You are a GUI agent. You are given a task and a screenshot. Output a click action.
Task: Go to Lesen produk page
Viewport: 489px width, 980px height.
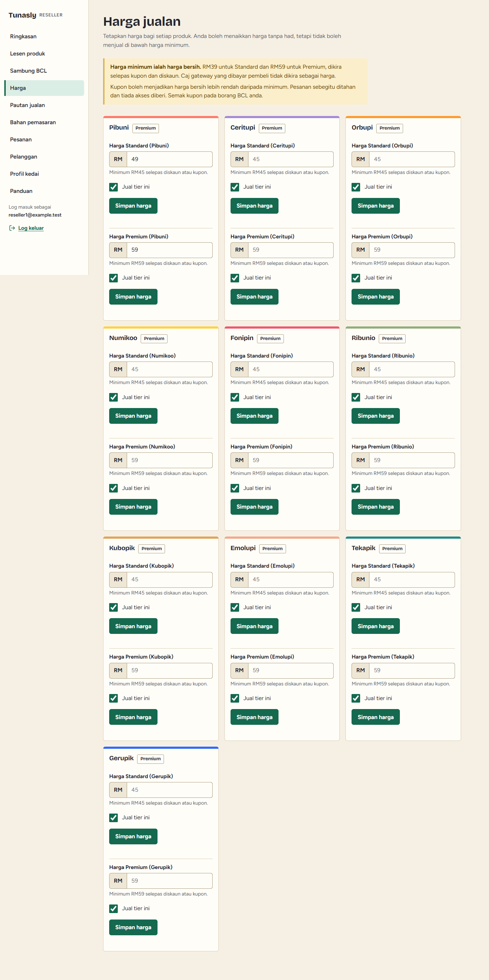point(44,54)
